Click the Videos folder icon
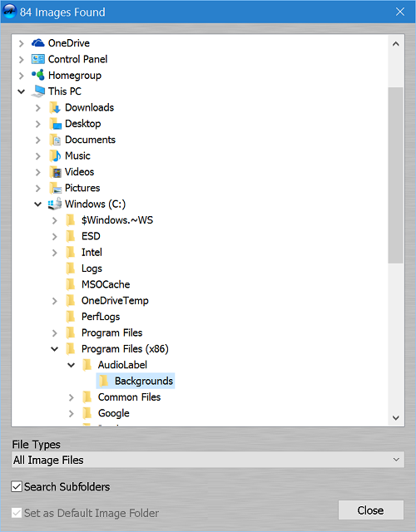 click(x=55, y=172)
